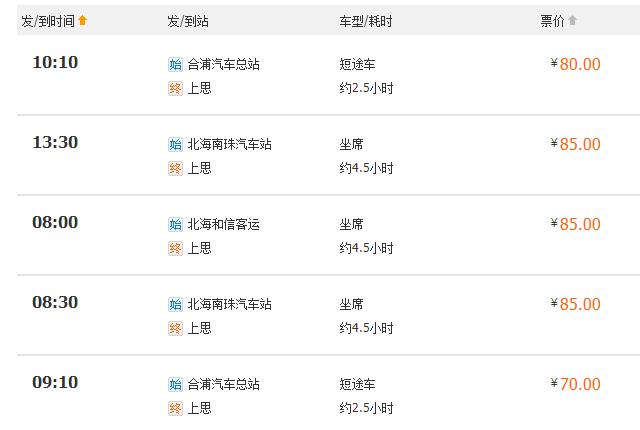
Task: Click the 车型/耗时 column header
Action: click(366, 21)
